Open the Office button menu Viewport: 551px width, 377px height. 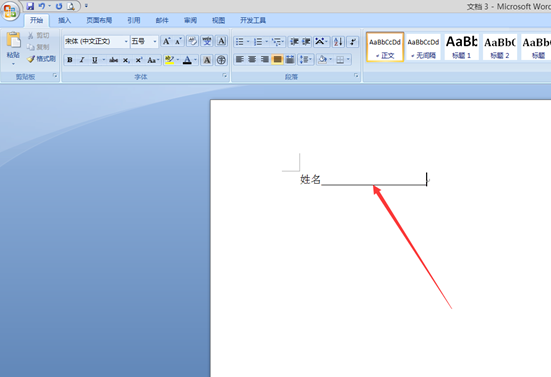(10, 11)
